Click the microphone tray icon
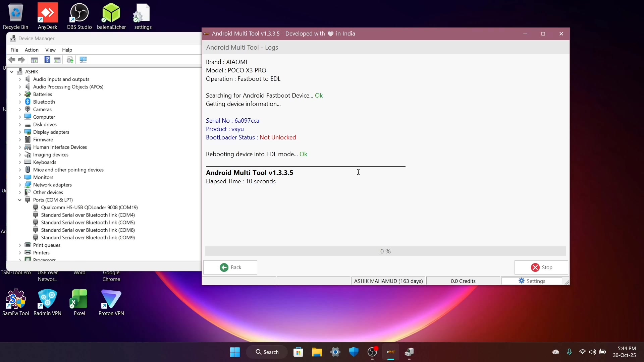 tap(569, 352)
